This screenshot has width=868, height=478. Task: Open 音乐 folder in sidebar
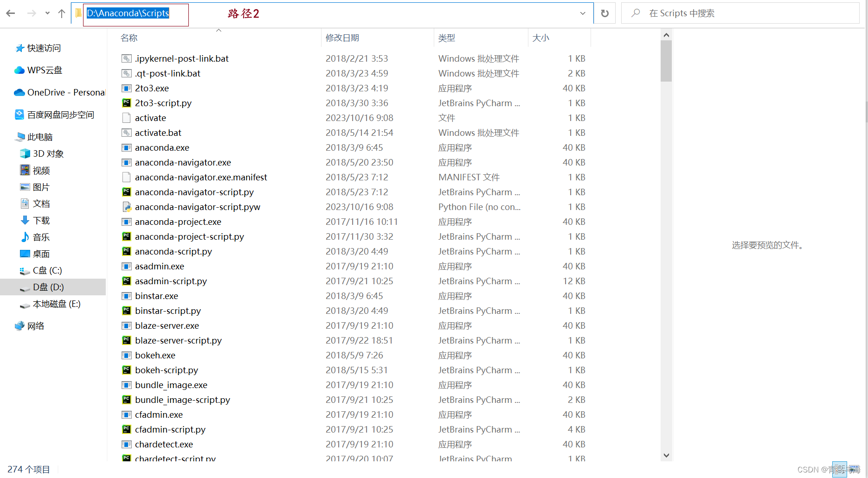pos(35,237)
